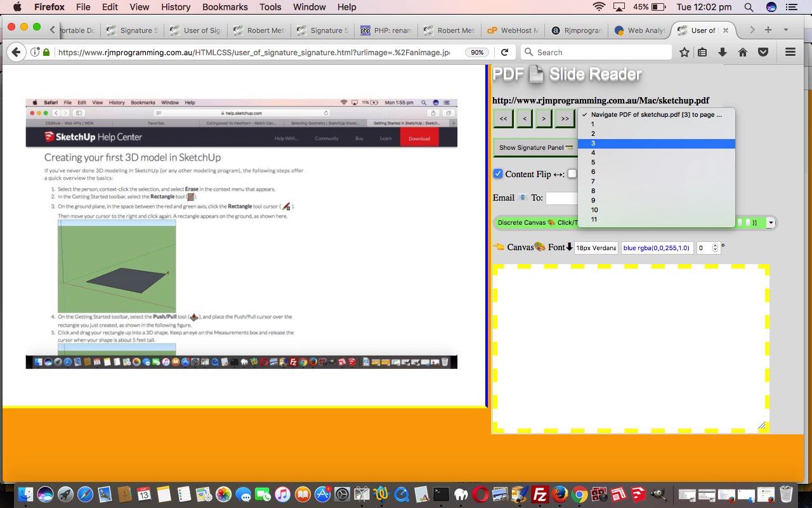Jump to first page with << button
812x508 pixels.
click(x=503, y=119)
